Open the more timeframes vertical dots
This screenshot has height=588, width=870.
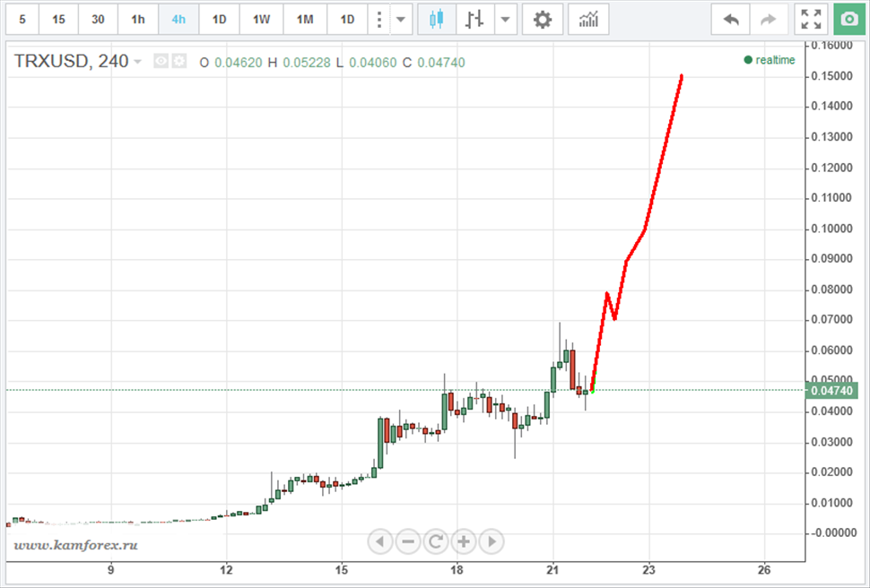click(379, 20)
